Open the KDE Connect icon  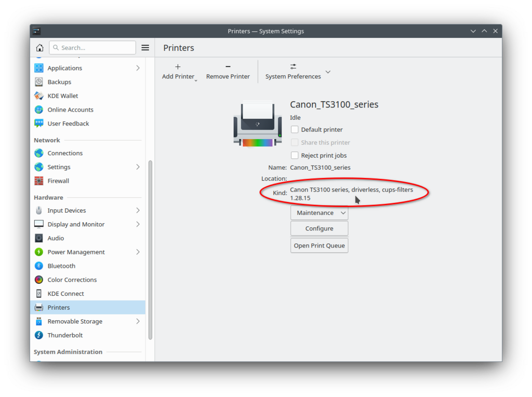[39, 294]
